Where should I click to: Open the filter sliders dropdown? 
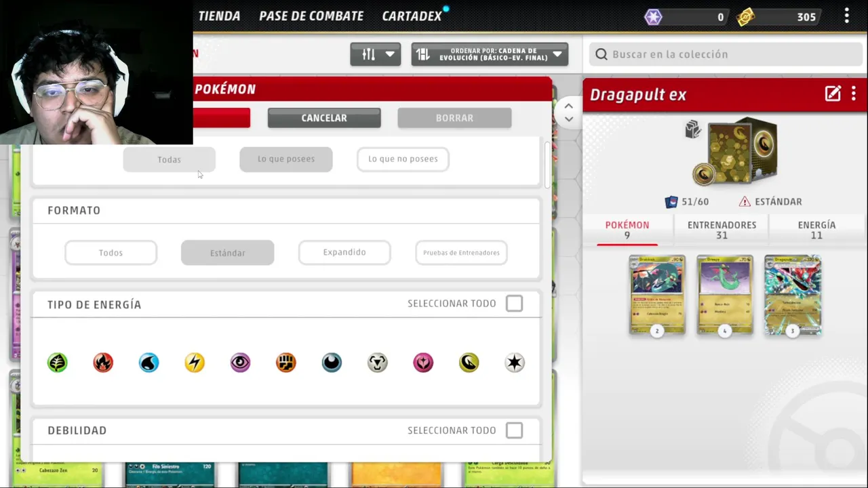click(x=376, y=54)
